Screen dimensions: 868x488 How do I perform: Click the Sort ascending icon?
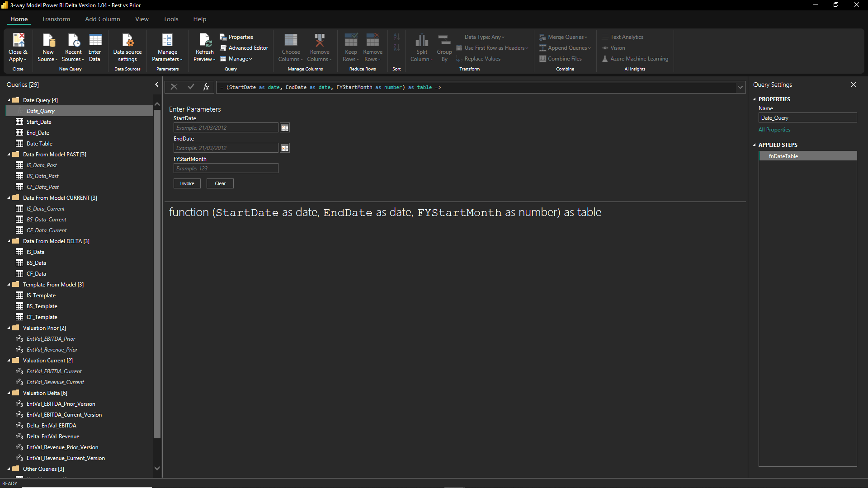(396, 37)
